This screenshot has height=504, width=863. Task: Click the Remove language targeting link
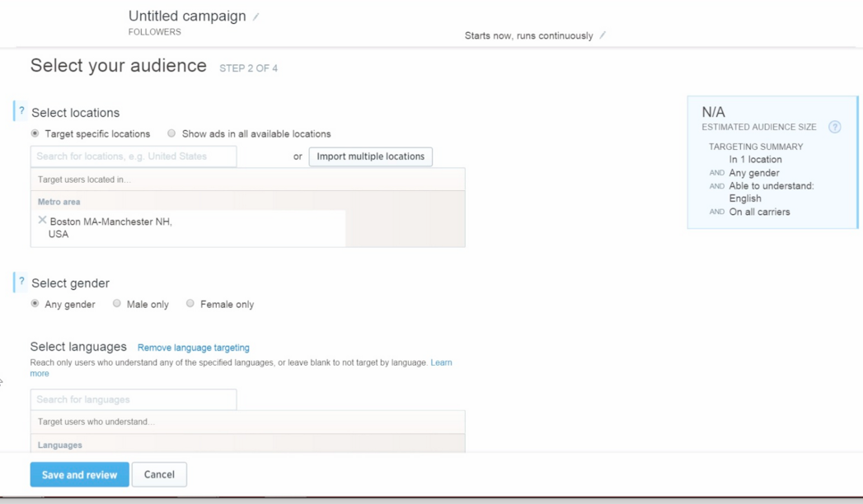pos(194,348)
